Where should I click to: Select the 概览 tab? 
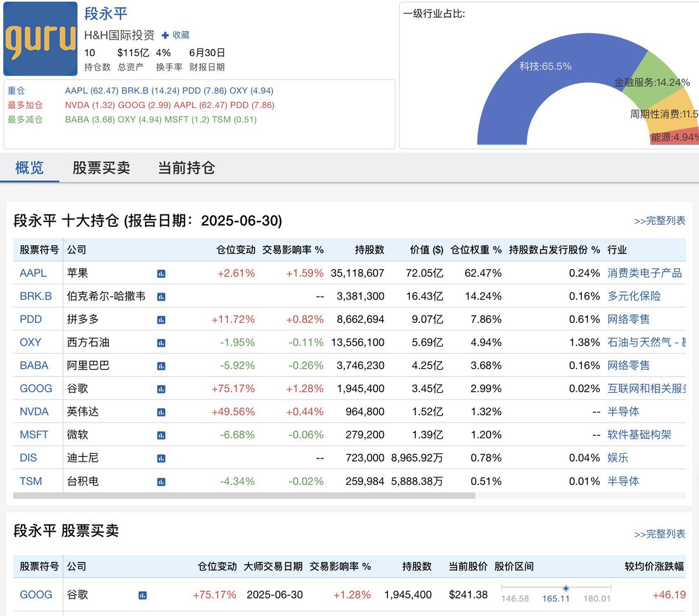(29, 168)
